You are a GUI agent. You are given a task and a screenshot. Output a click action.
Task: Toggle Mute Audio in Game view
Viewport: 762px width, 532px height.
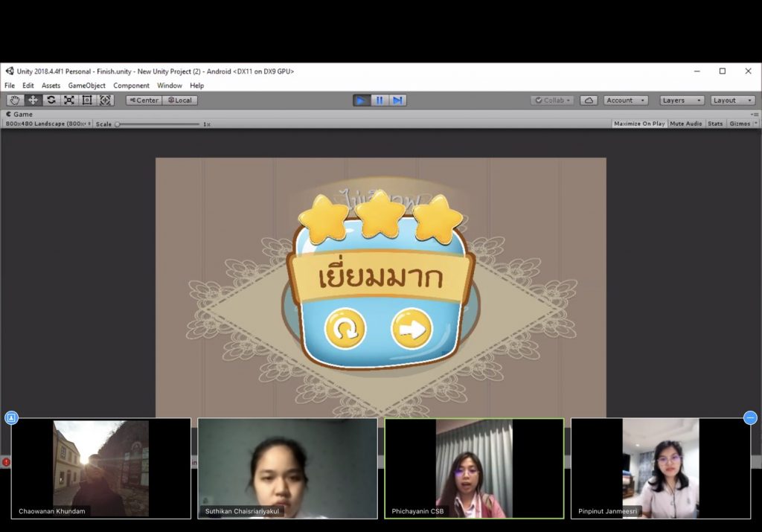(685, 124)
